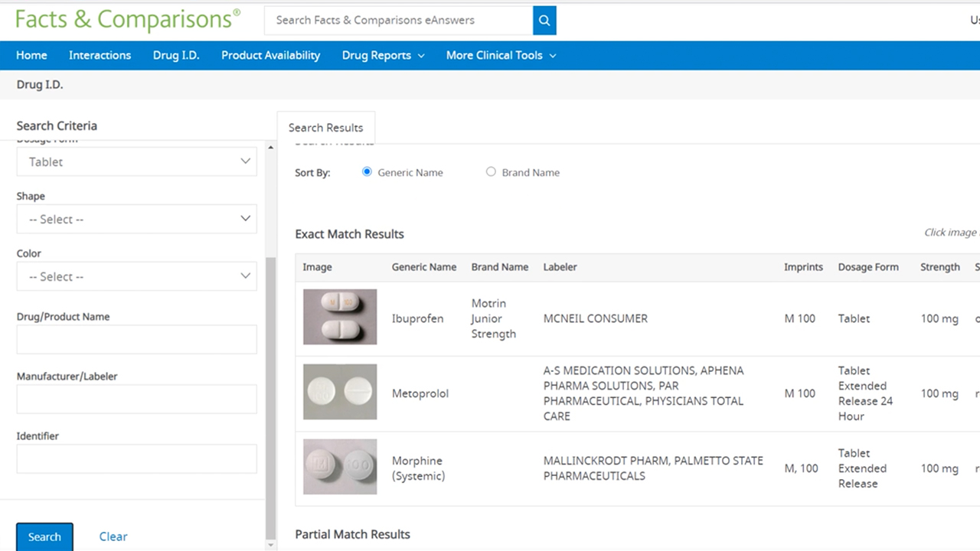Open the More Clinical Tools menu

coord(501,55)
